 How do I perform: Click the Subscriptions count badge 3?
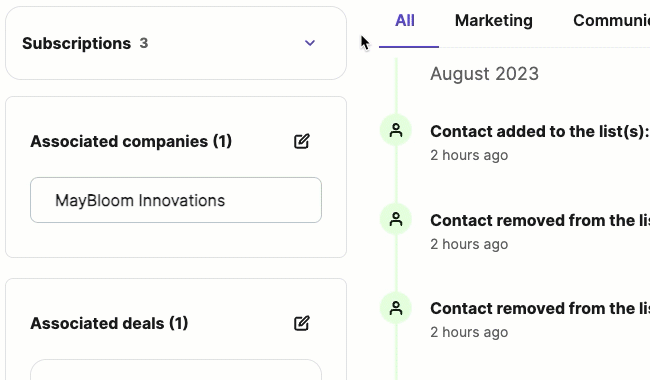pyautogui.click(x=143, y=43)
